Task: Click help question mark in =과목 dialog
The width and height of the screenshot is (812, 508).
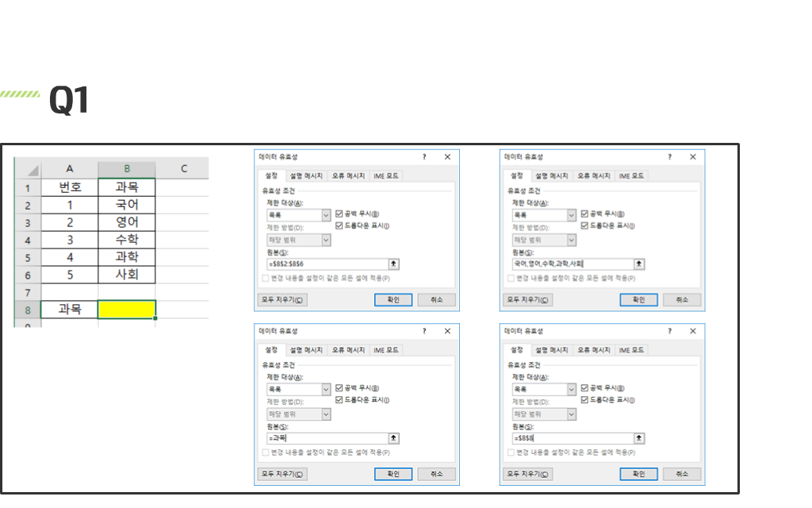Action: 424,331
